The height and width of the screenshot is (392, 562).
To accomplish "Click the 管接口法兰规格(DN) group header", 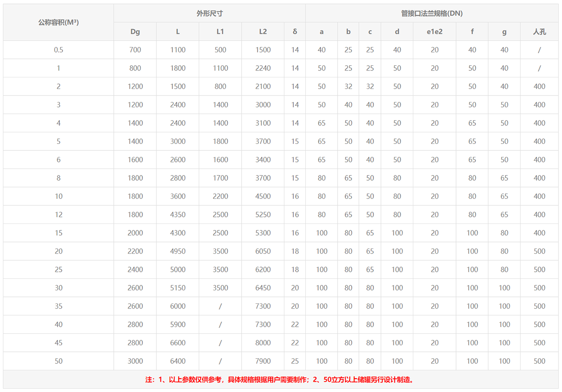I will pyautogui.click(x=431, y=13).
